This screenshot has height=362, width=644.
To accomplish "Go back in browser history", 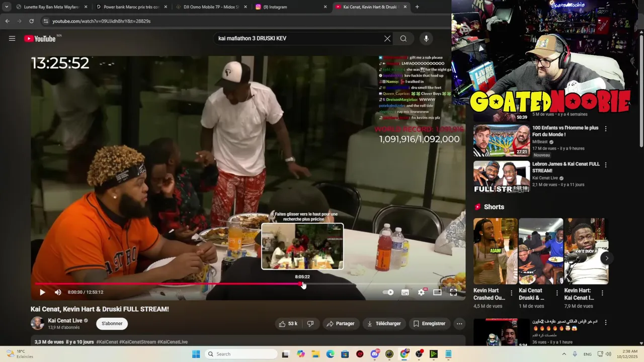I will pos(7,21).
